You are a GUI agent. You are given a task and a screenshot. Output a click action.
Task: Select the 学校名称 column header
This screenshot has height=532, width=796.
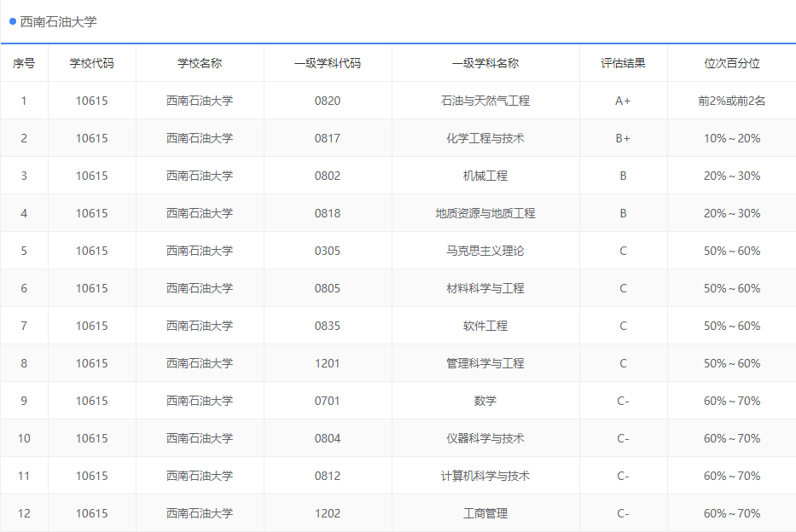199,62
